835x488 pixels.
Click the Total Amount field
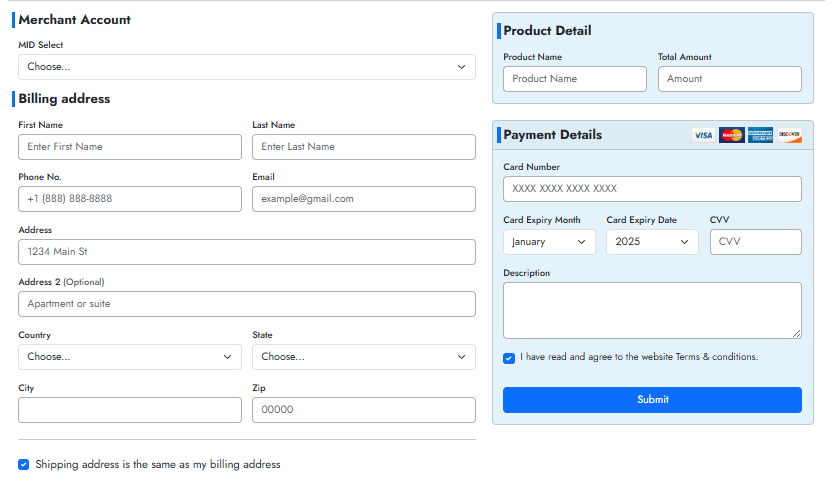click(x=729, y=79)
